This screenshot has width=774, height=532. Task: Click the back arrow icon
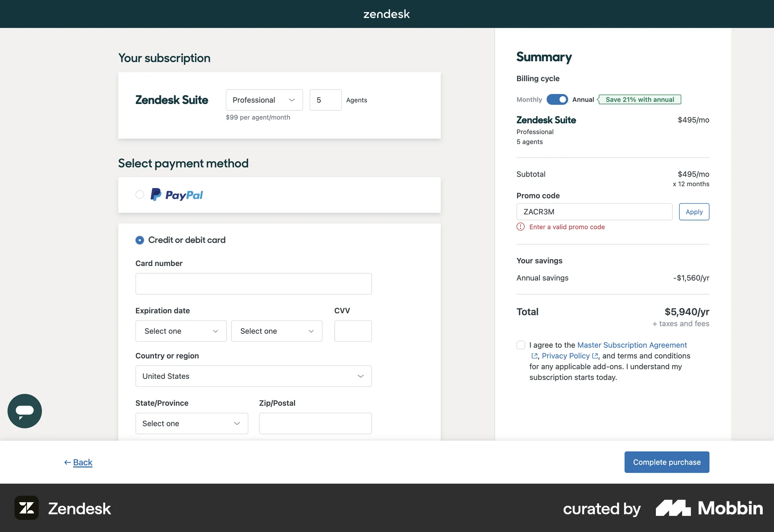[67, 462]
